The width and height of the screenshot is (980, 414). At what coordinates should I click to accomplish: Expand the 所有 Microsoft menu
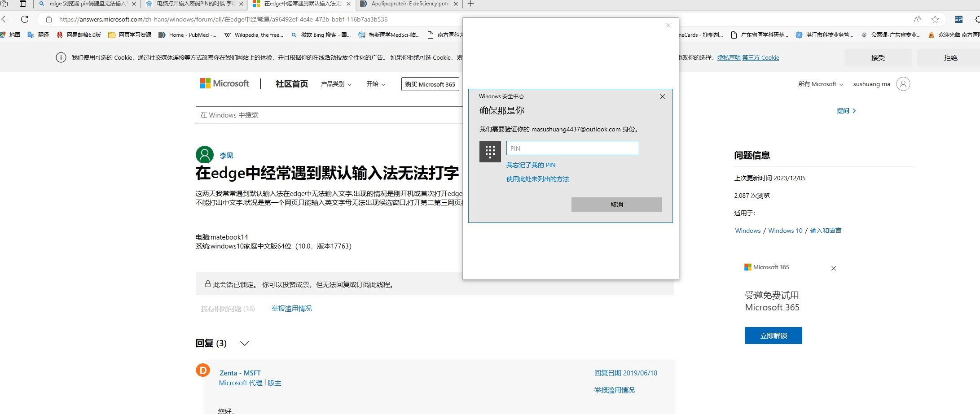[x=820, y=84]
